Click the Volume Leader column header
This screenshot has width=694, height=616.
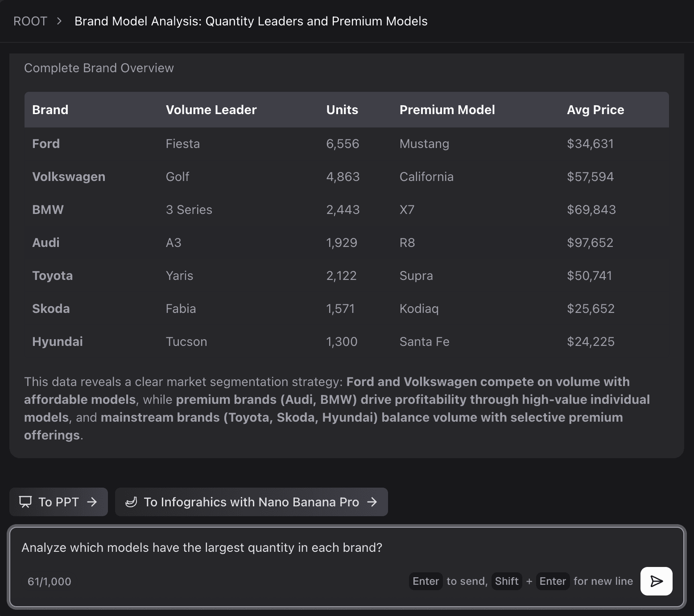pyautogui.click(x=211, y=110)
